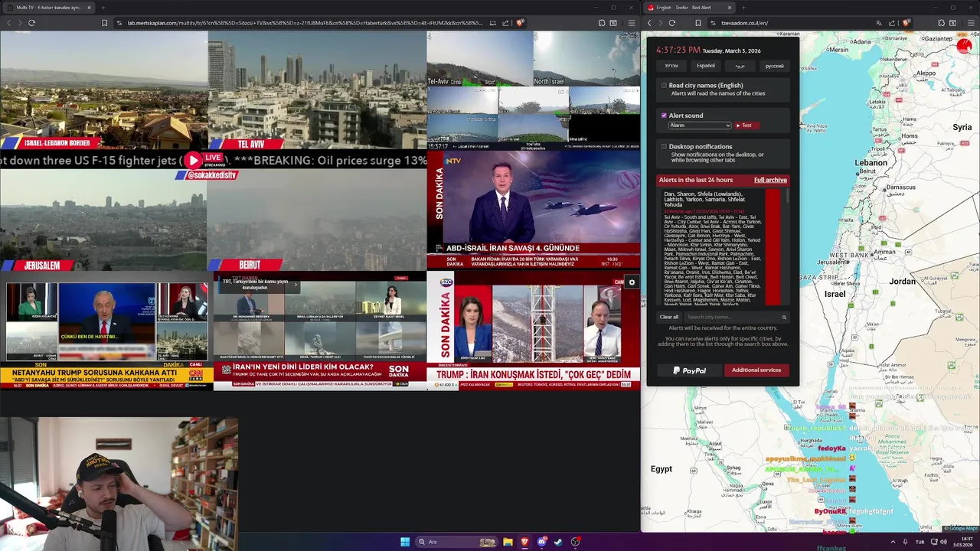Open the Windows Start menu

tap(405, 542)
